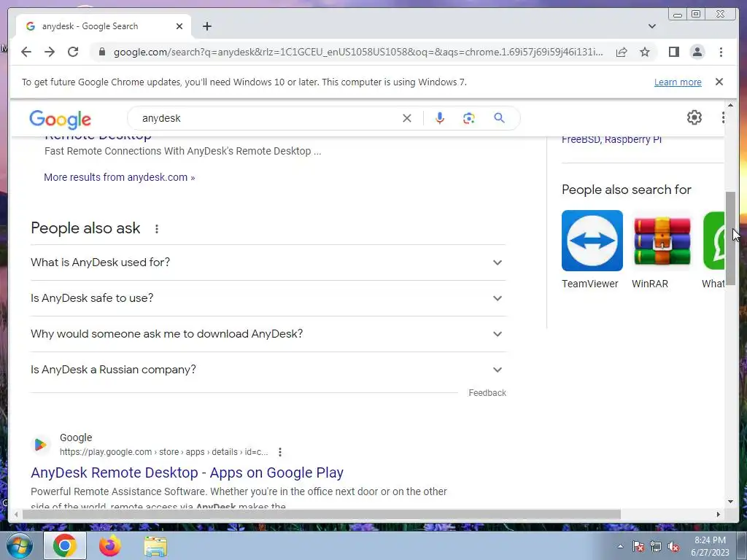
Task: Open the Google Play result options dots
Action: (280, 452)
